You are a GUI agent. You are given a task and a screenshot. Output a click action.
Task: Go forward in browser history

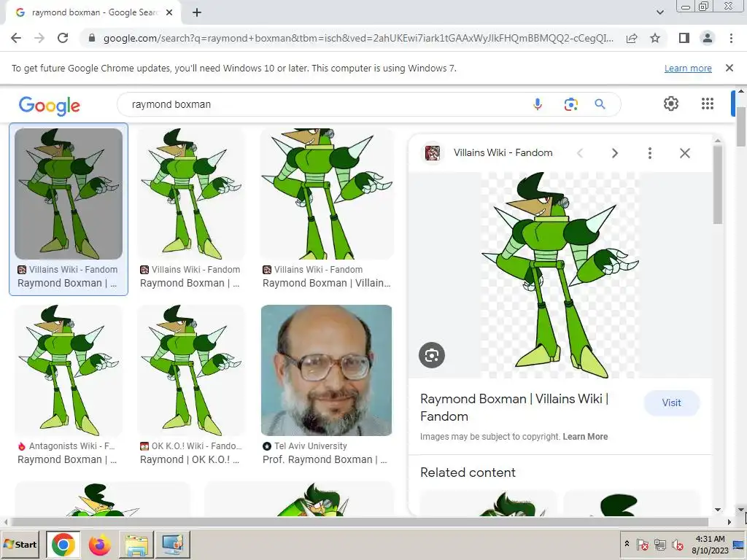click(39, 38)
